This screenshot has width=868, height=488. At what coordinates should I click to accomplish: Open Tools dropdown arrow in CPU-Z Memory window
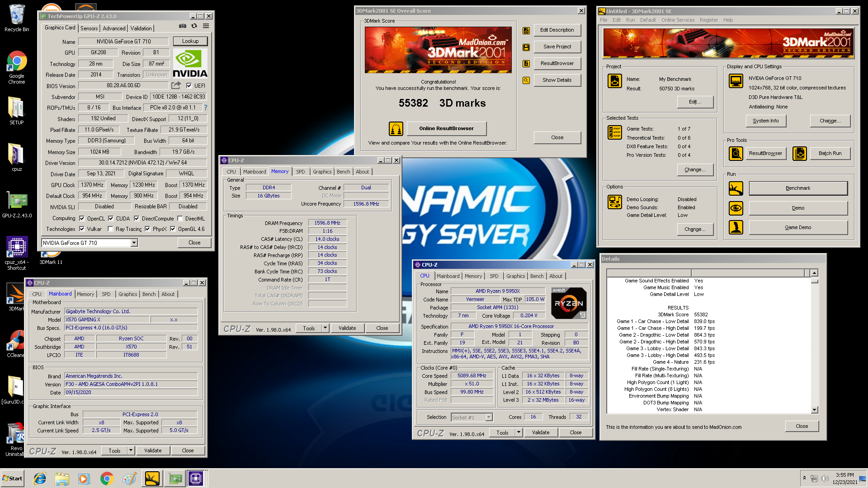click(x=325, y=328)
